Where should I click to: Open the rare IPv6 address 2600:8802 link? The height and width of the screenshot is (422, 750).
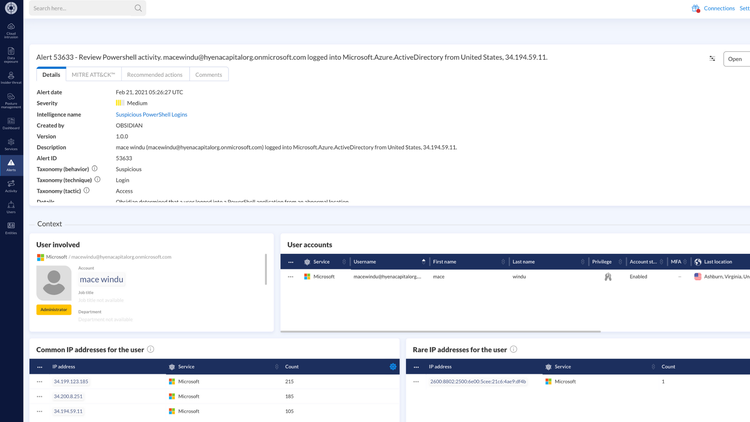478,381
